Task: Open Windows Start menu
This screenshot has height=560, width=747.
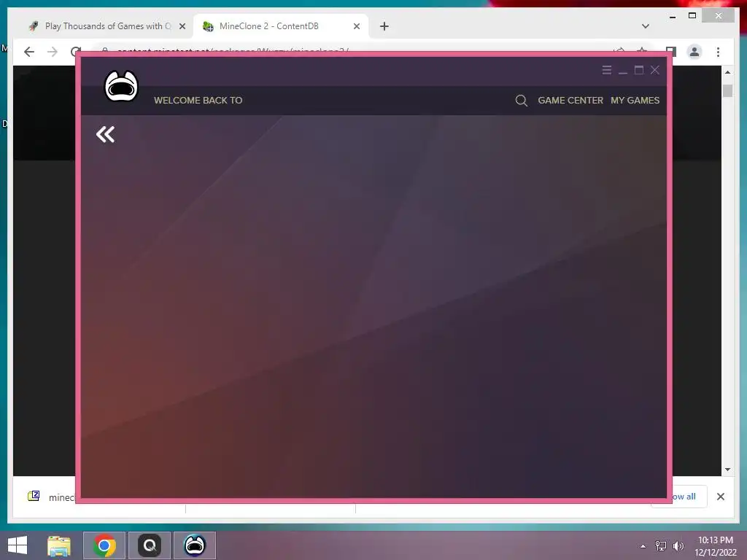Action: (x=18, y=545)
